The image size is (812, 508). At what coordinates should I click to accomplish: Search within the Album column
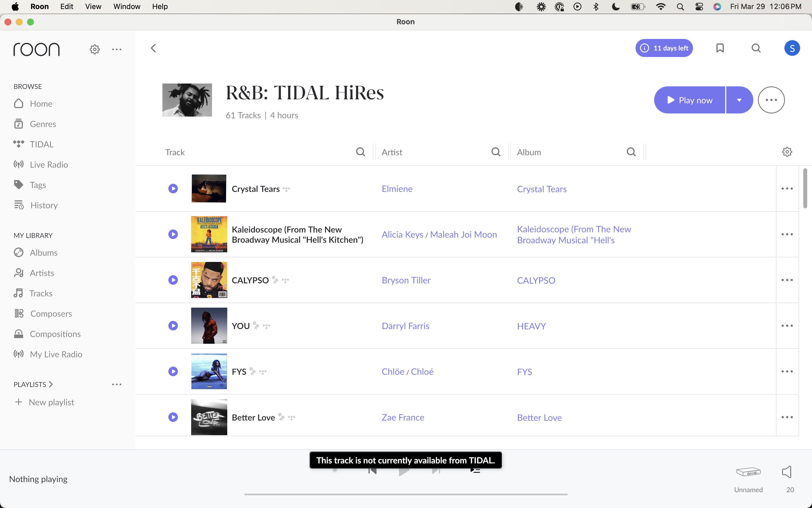(x=631, y=152)
